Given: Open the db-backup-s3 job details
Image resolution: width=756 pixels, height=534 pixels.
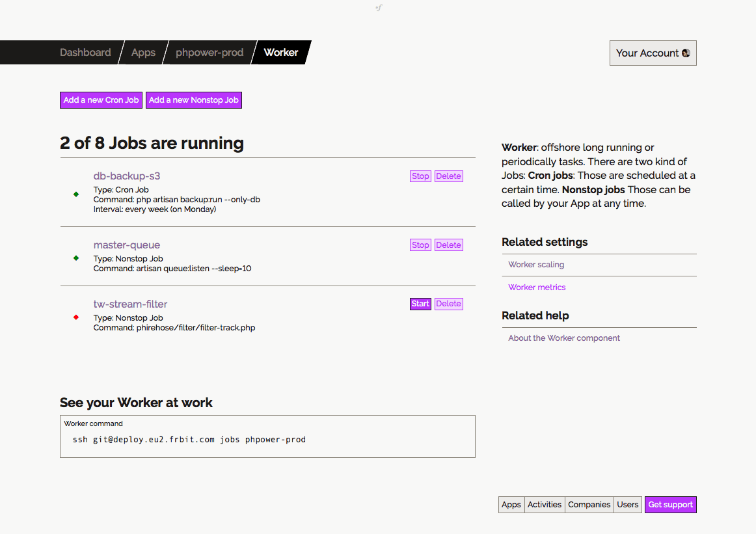Looking at the screenshot, I should 126,176.
